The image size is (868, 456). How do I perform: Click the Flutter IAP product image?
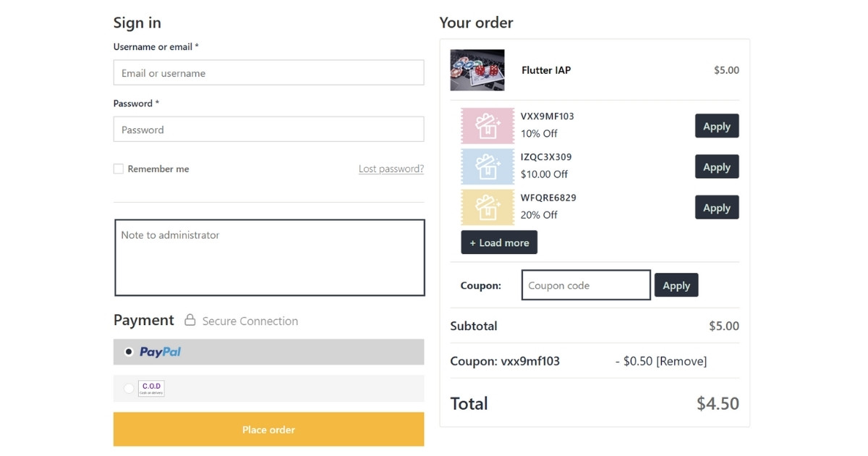point(477,70)
